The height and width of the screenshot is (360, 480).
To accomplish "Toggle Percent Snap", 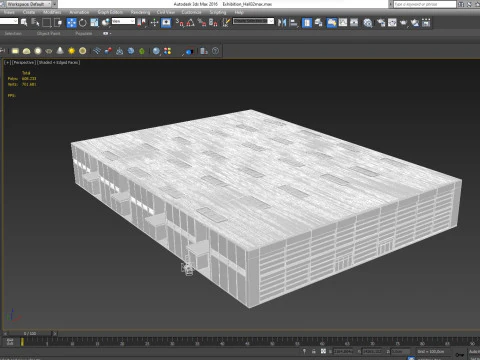I will pos(202,23).
